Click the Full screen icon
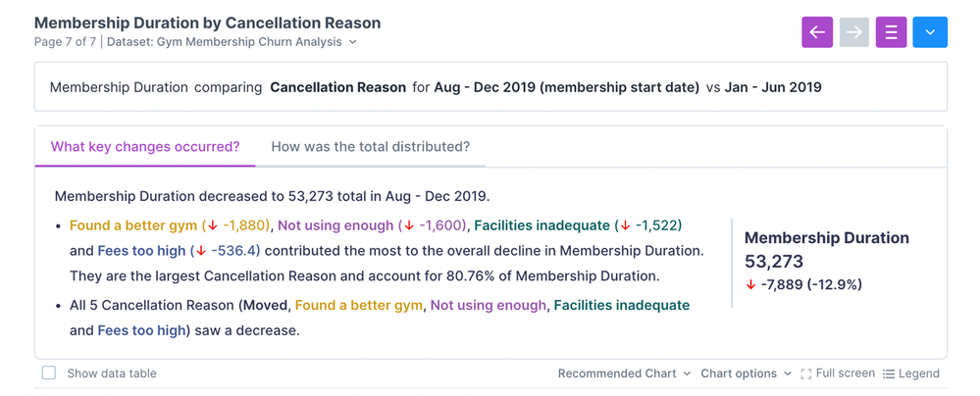This screenshot has height=396, width=980. point(806,373)
